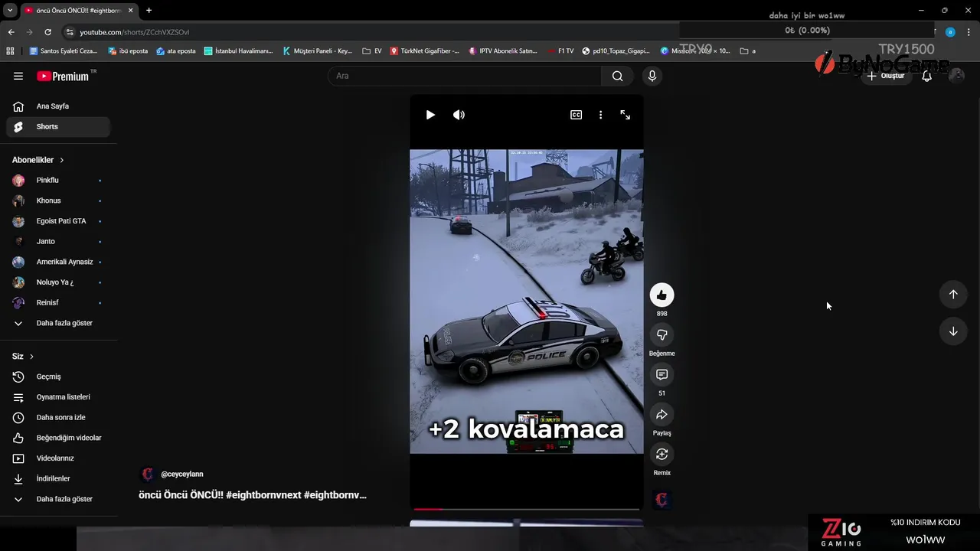This screenshot has width=980, height=551.
Task: Select Shorts in the sidebar
Action: point(58,127)
